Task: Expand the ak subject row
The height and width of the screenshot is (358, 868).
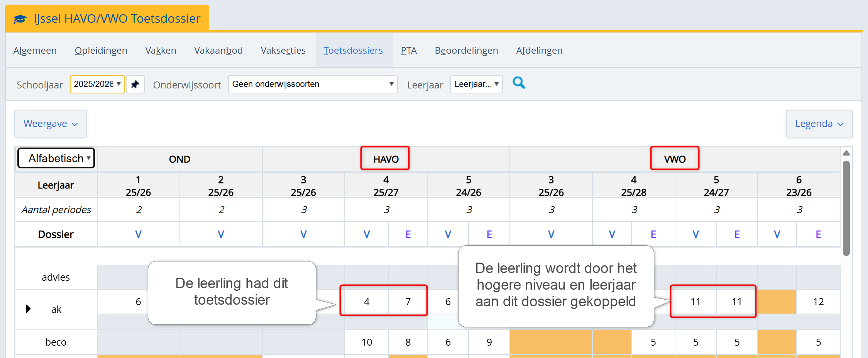Action: (x=28, y=309)
